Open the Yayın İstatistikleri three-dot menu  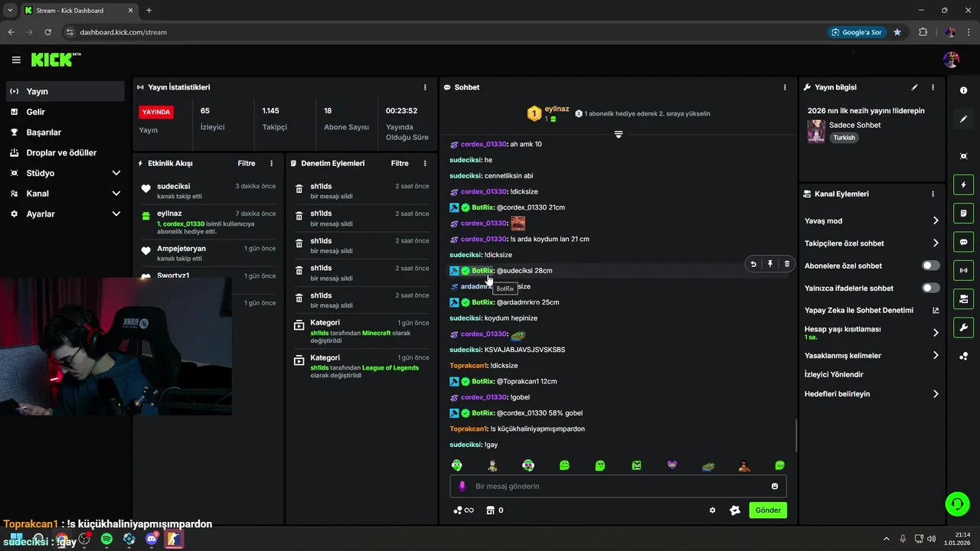pyautogui.click(x=426, y=87)
